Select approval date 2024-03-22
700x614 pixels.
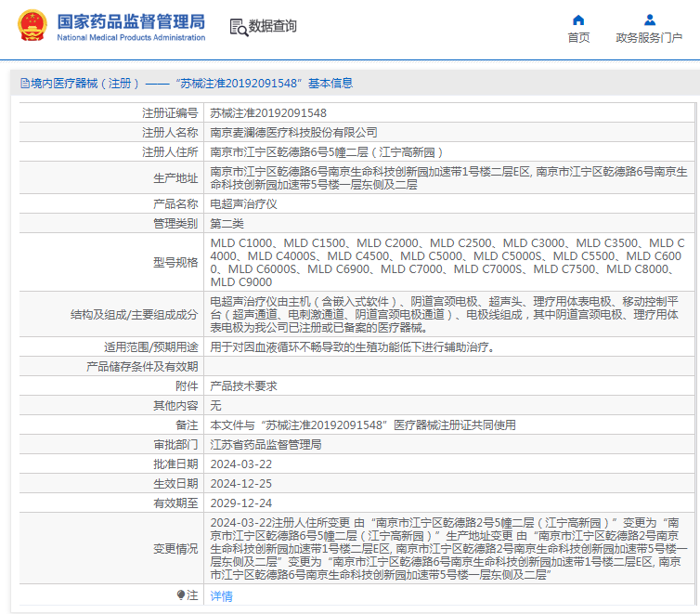pos(241,464)
